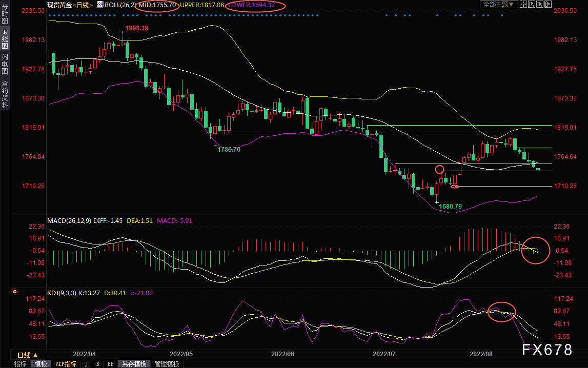This screenshot has height=368, width=588.
Task: Click the 1998.39 high price label
Action: (136, 28)
